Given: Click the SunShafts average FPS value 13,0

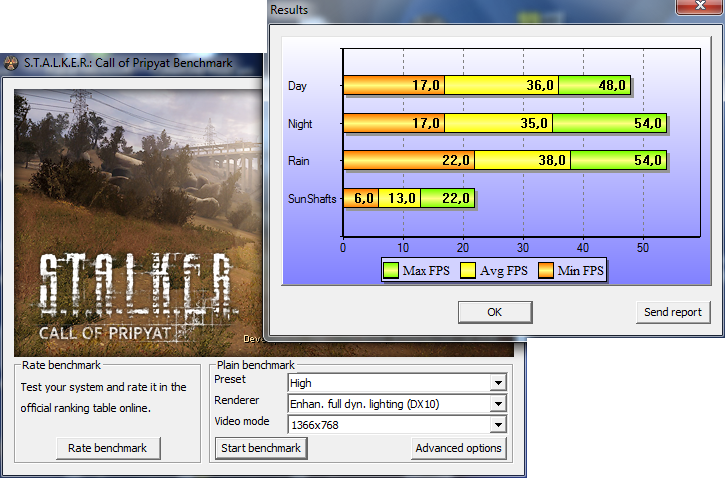Looking at the screenshot, I should click(402, 198).
